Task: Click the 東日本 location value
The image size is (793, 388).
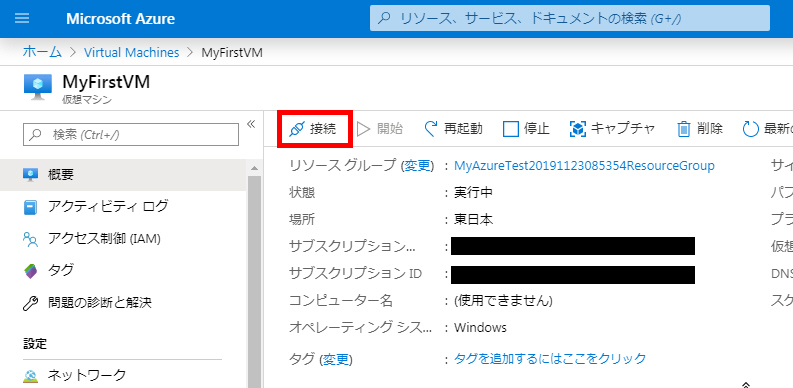Action: point(473,220)
